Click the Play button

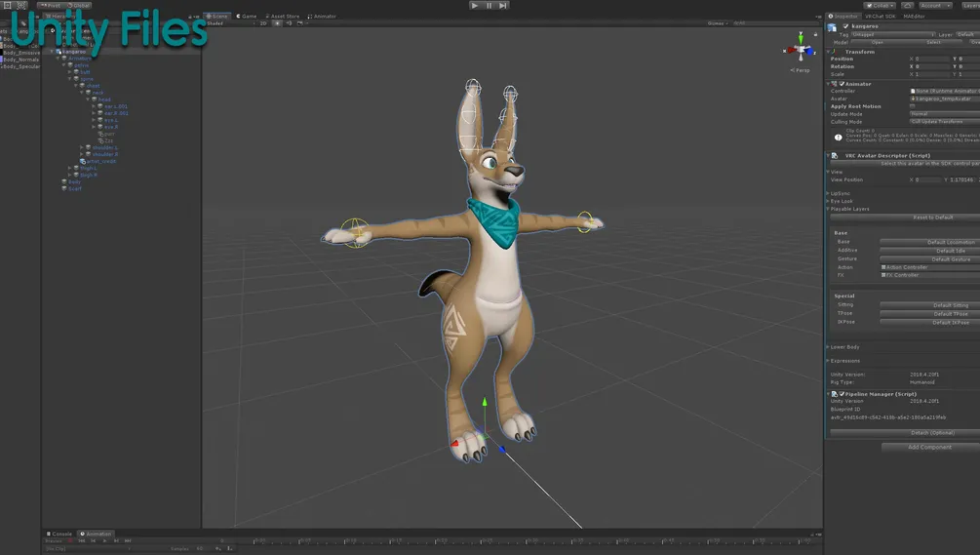pyautogui.click(x=474, y=5)
